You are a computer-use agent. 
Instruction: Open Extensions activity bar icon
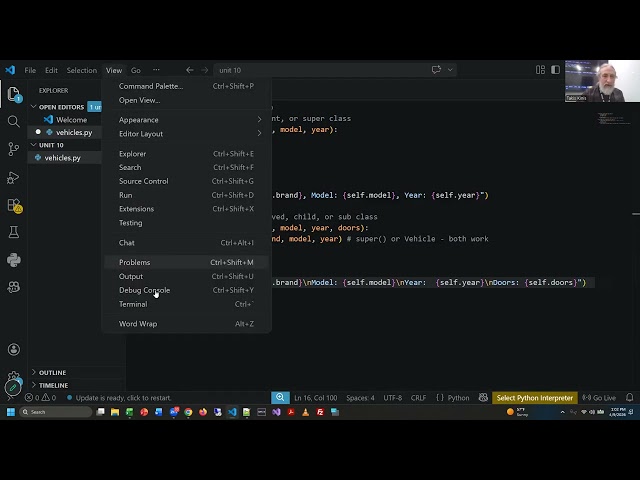pyautogui.click(x=14, y=205)
